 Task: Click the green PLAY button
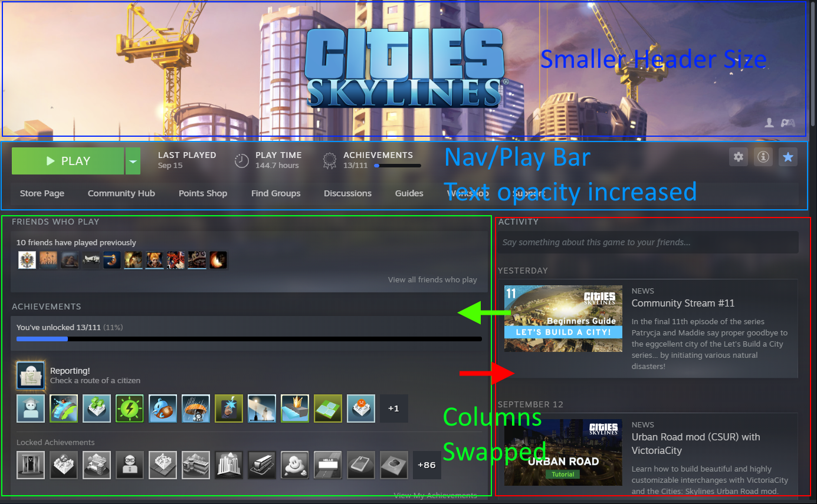click(x=68, y=161)
